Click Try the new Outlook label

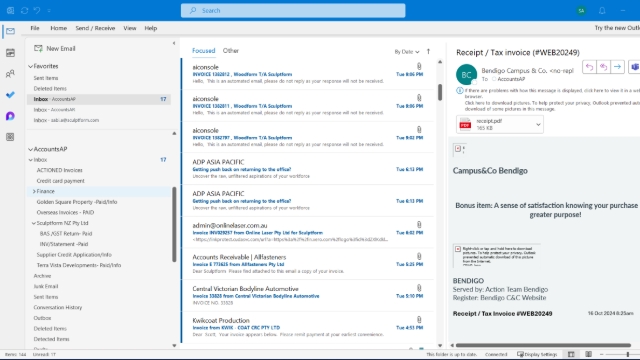point(617,28)
